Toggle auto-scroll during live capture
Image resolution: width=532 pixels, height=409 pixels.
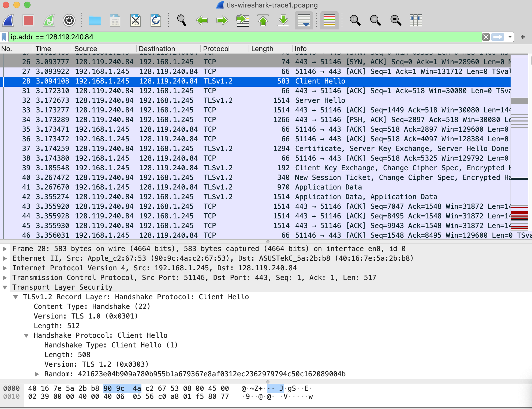coord(304,20)
